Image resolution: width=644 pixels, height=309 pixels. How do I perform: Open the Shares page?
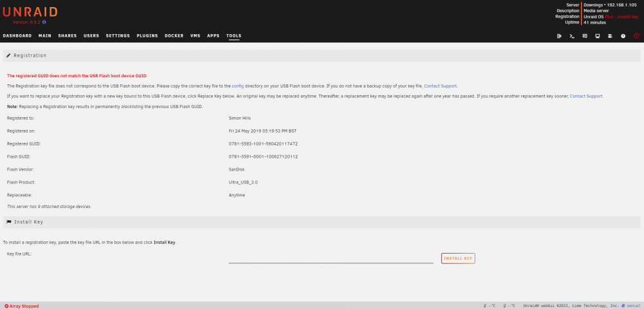(68, 35)
